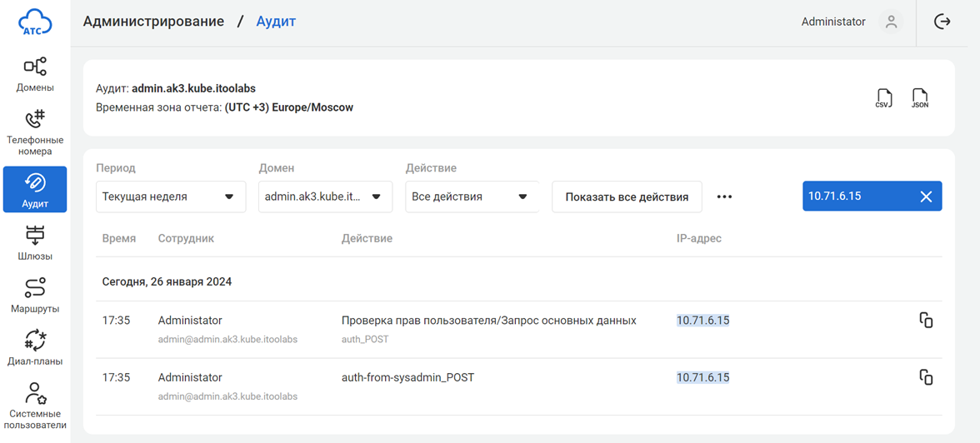Open the Administrator user profile icon
Screen dimensions: 980x443
coord(891,22)
